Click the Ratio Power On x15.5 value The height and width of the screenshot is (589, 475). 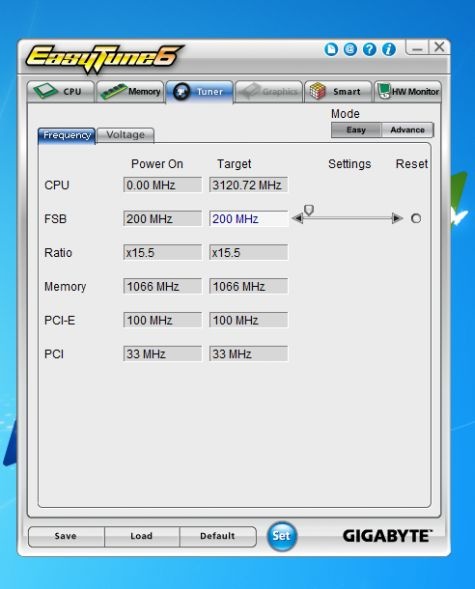point(162,252)
